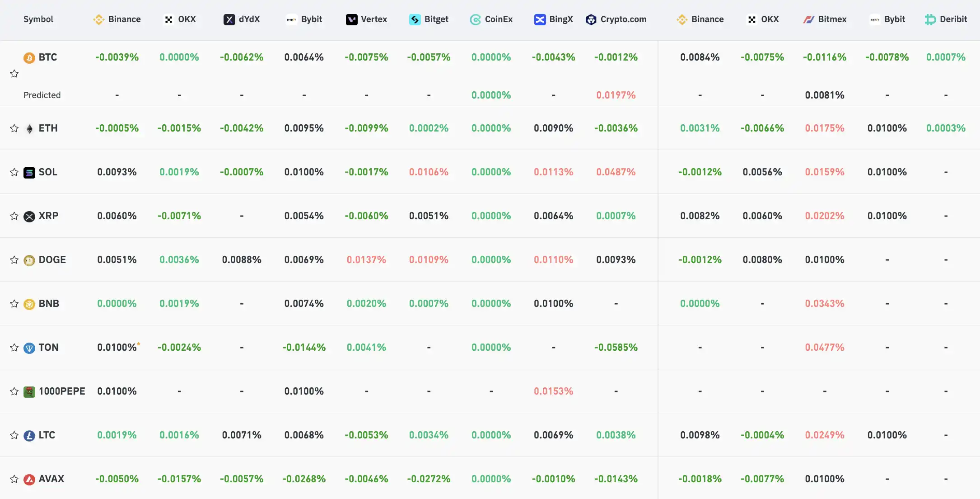Sort by the Symbol column header

pyautogui.click(x=38, y=19)
